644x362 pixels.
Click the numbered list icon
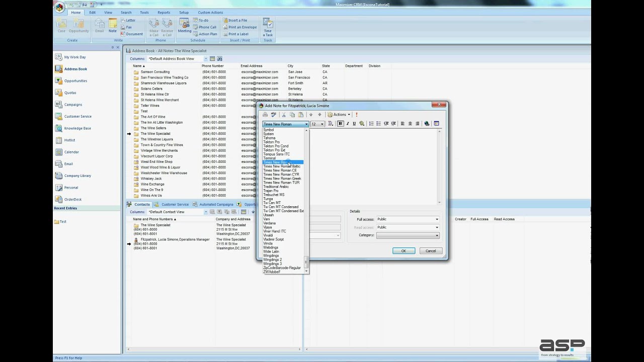tap(371, 124)
